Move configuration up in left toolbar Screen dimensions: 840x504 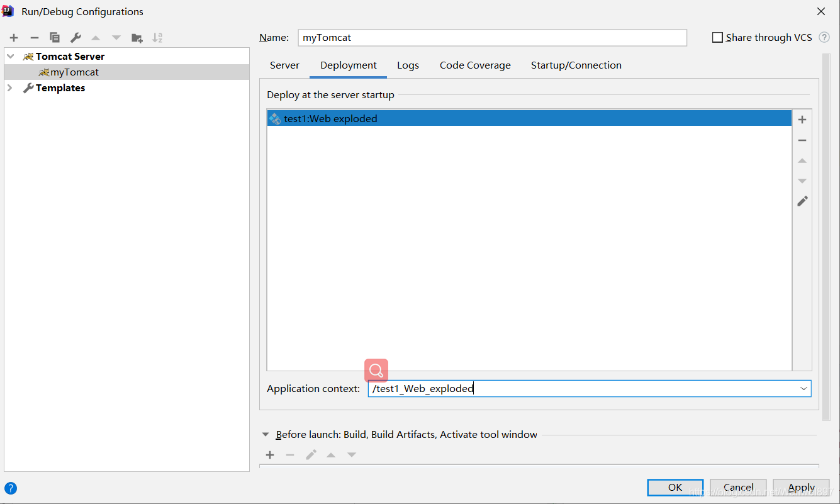pos(96,38)
